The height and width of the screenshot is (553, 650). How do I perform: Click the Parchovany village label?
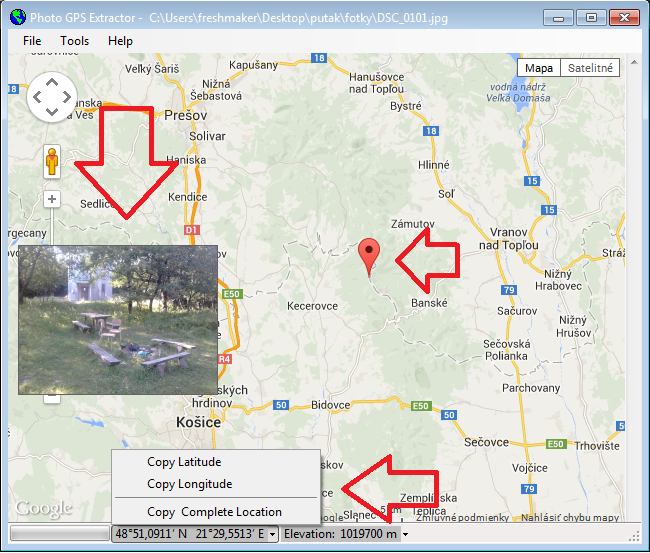point(531,388)
